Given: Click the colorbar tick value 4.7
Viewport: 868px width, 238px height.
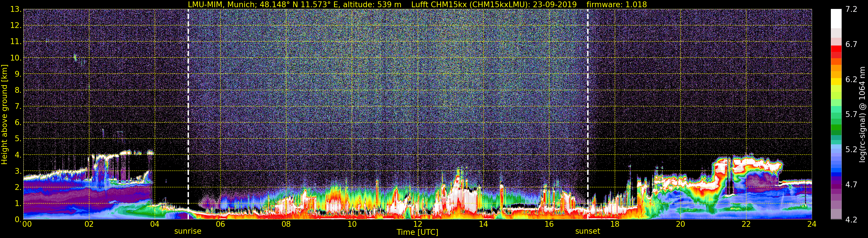Looking at the screenshot, I should 851,184.
